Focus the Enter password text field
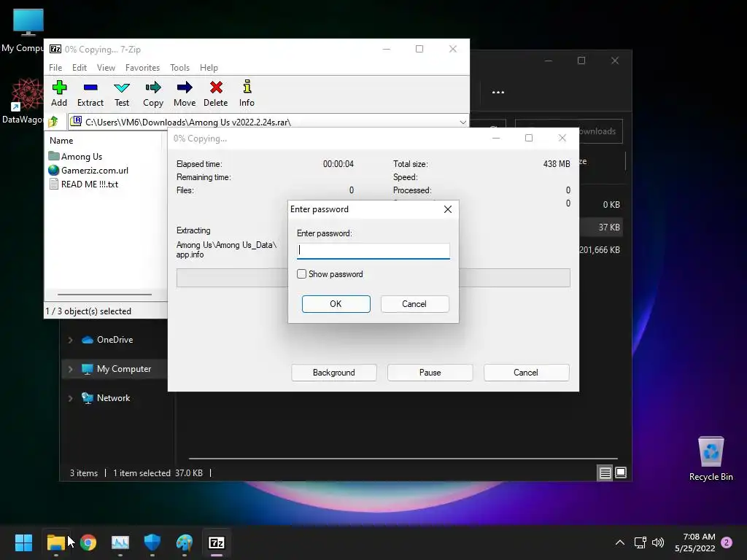747x560 pixels. (373, 251)
